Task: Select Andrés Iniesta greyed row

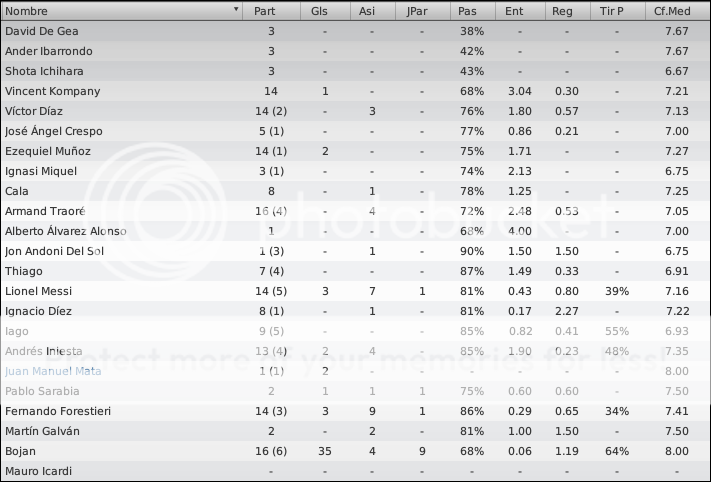Action: pos(356,351)
